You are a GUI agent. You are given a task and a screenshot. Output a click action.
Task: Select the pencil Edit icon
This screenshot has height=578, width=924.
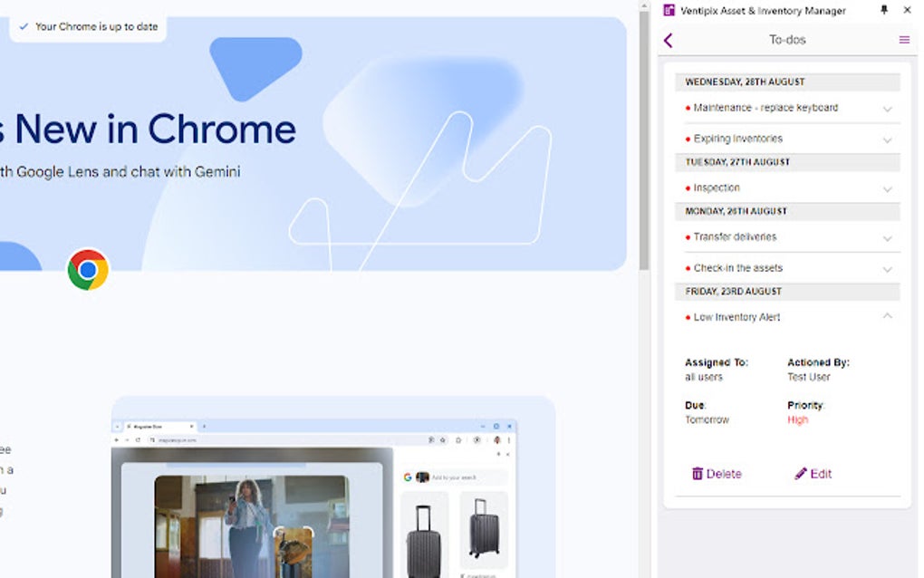point(800,473)
